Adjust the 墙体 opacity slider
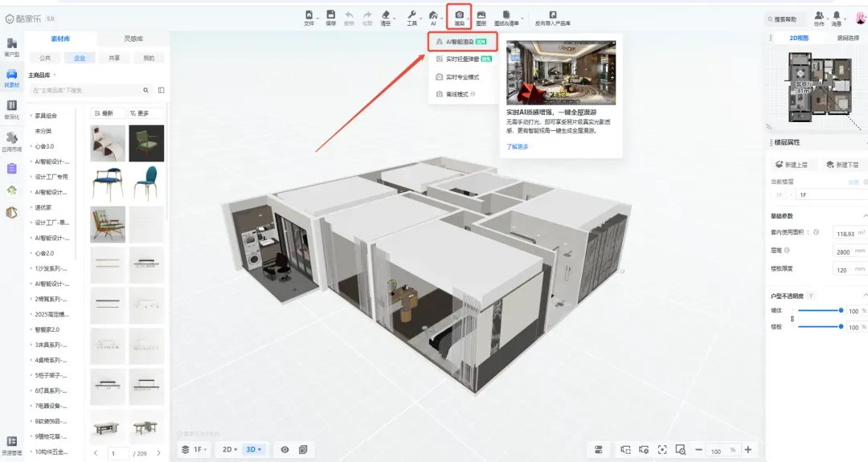Screen dimensions: 868x462 point(820,310)
